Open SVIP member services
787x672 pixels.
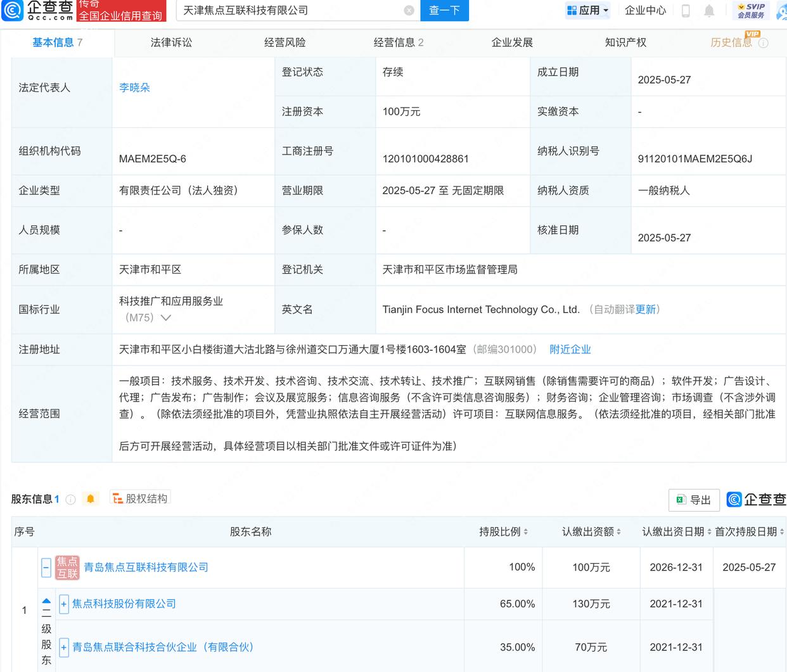751,11
